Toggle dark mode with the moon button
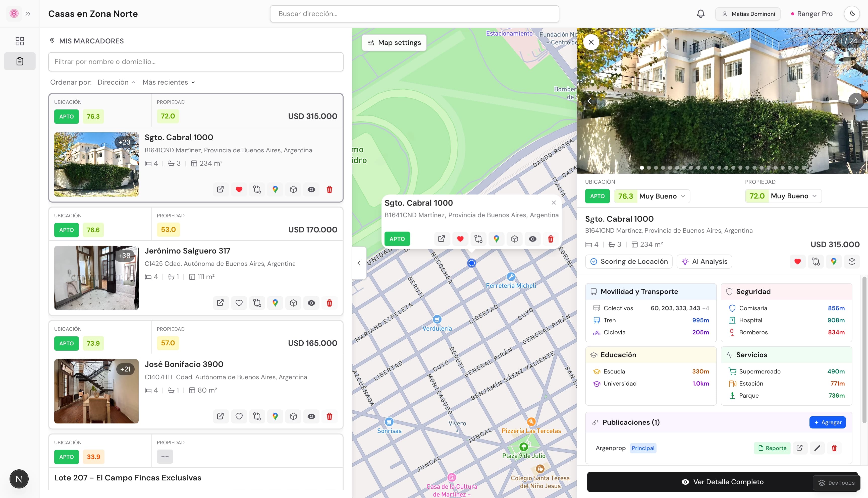 tap(852, 14)
